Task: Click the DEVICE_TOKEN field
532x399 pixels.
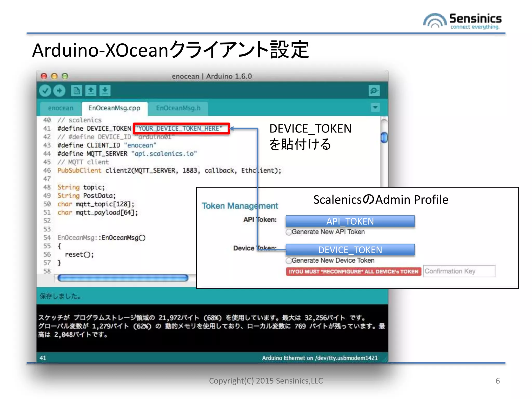Action: coord(350,250)
